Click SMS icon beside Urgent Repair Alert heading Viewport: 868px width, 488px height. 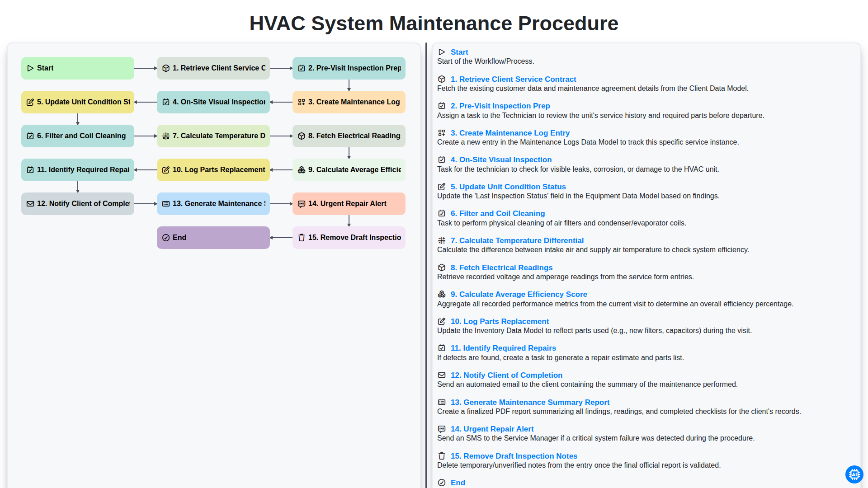(442, 429)
